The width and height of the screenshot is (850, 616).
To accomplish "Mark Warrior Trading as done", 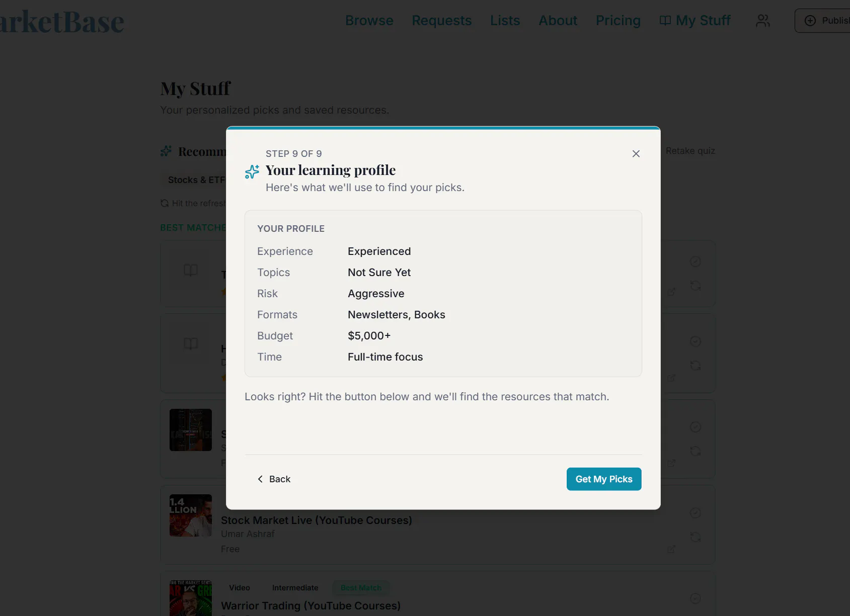I will [696, 598].
